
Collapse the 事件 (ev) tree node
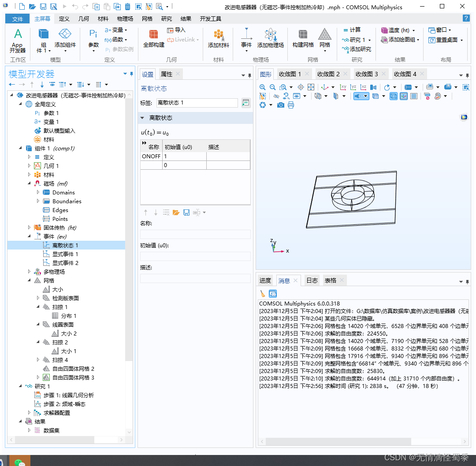coord(29,236)
